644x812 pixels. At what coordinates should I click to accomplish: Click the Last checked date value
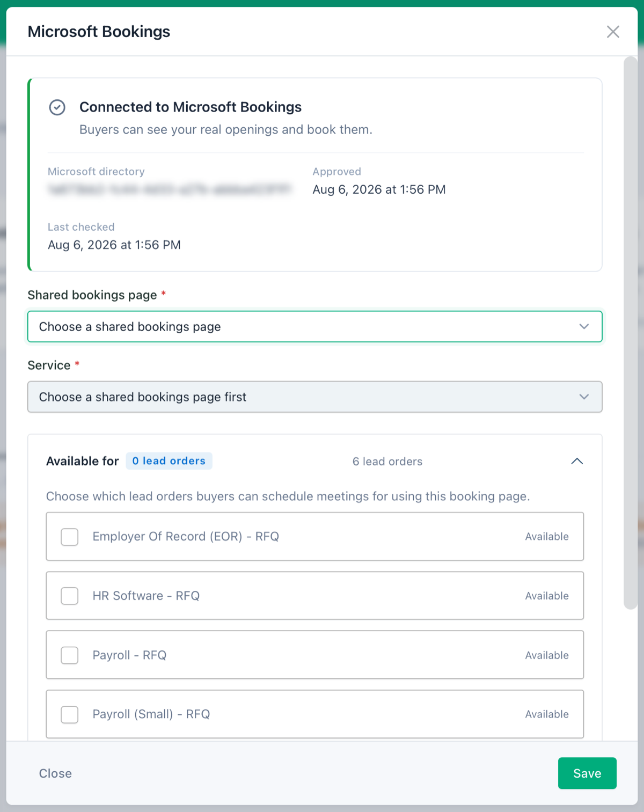tap(114, 245)
